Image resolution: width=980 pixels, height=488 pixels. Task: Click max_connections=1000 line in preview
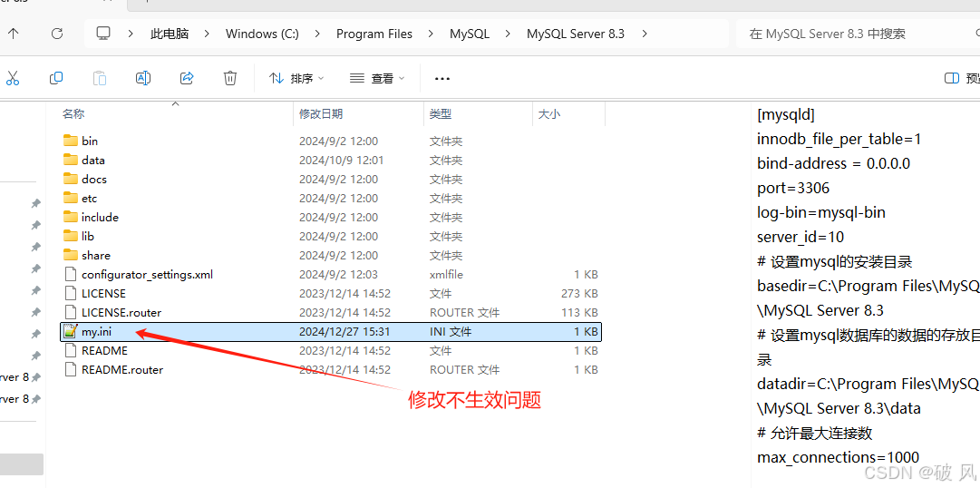838,457
